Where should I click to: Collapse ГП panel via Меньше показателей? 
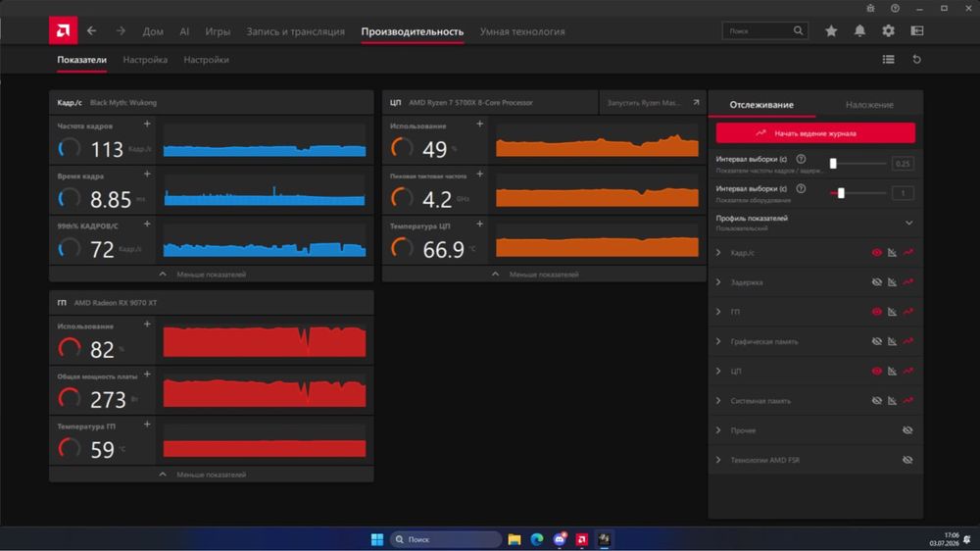coord(212,475)
